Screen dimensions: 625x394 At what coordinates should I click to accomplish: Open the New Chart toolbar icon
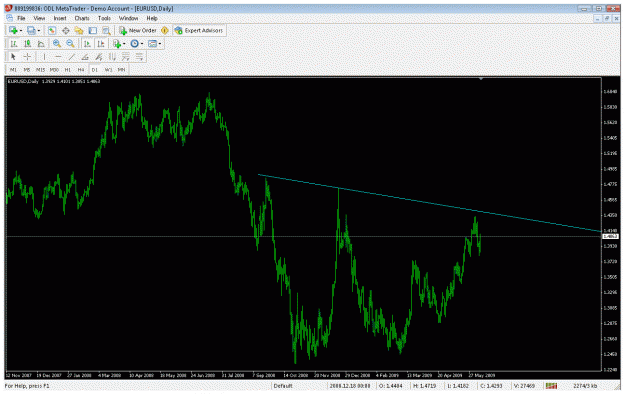pyautogui.click(x=13, y=30)
